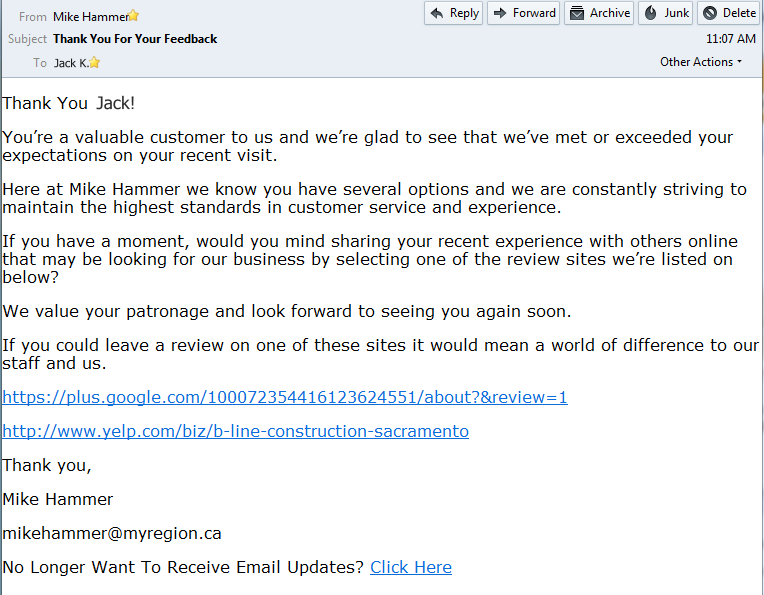764x595 pixels.
Task: Select sender name Mike Hammer in header
Action: coord(89,16)
